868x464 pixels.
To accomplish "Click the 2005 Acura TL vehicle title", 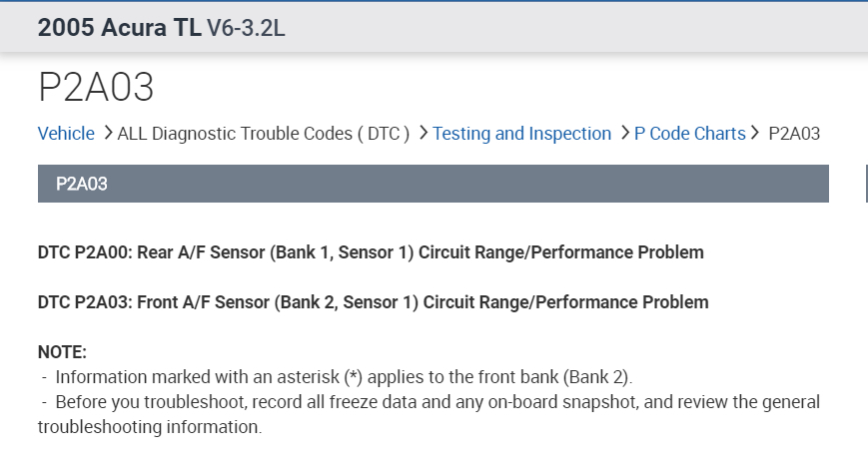I will 118,27.
